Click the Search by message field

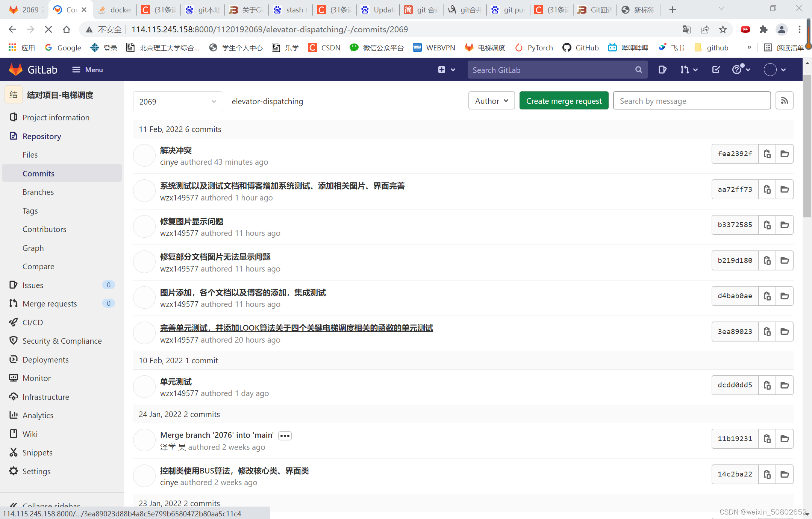pyautogui.click(x=691, y=101)
